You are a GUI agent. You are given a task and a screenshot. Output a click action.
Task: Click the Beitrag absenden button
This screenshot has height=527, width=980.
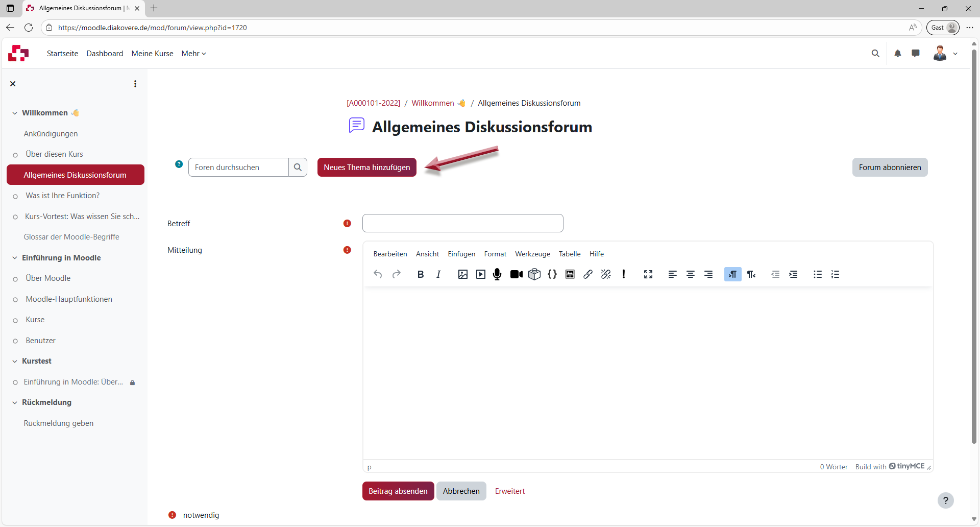click(398, 491)
